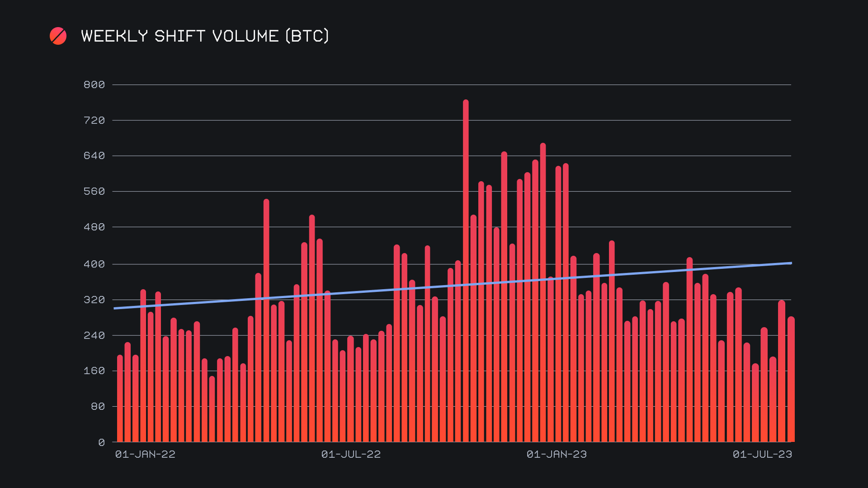
Task: Click the last bar on the right
Action: pyautogui.click(x=791, y=380)
